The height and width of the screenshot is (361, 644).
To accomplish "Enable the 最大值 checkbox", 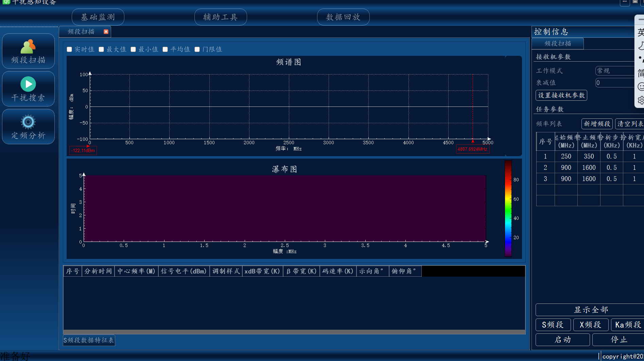I will click(101, 49).
